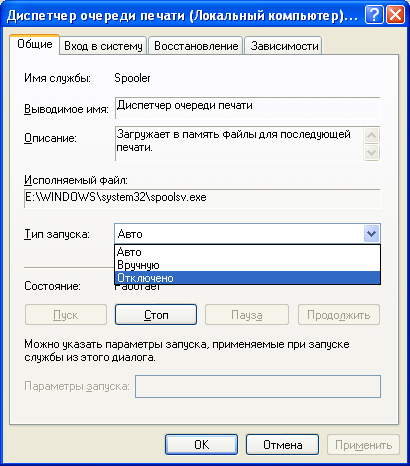The image size is (410, 466).
Task: Click the help question mark icon
Action: pyautogui.click(x=375, y=15)
